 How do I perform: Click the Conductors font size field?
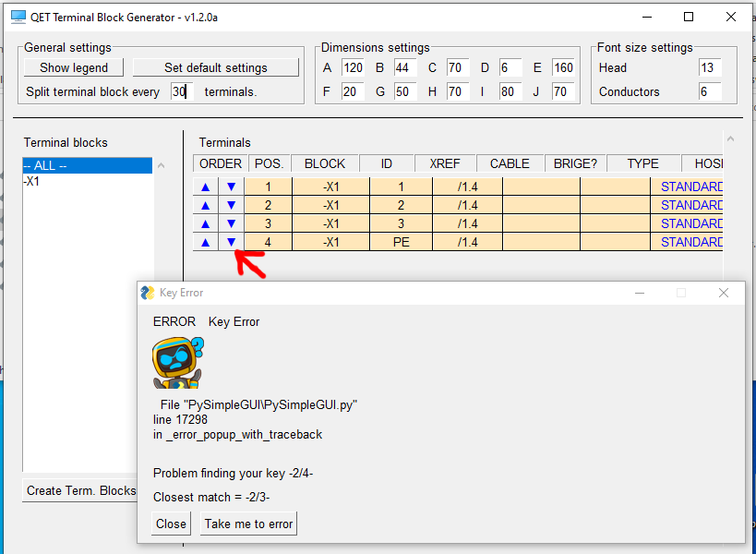(x=708, y=91)
